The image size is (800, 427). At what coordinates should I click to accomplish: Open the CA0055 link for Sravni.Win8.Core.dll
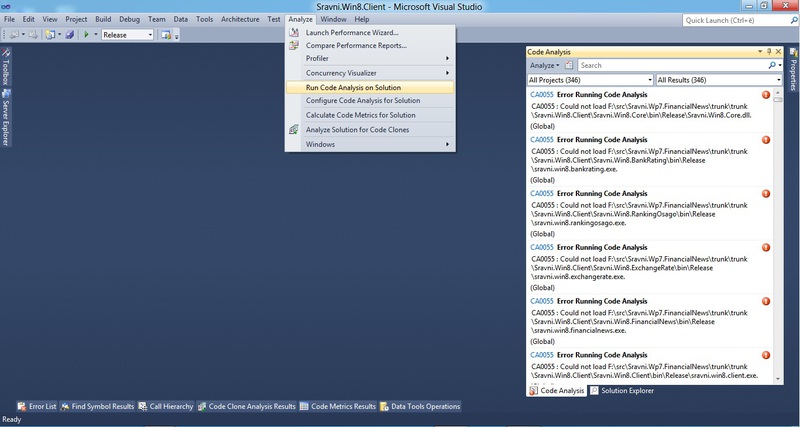(x=542, y=94)
